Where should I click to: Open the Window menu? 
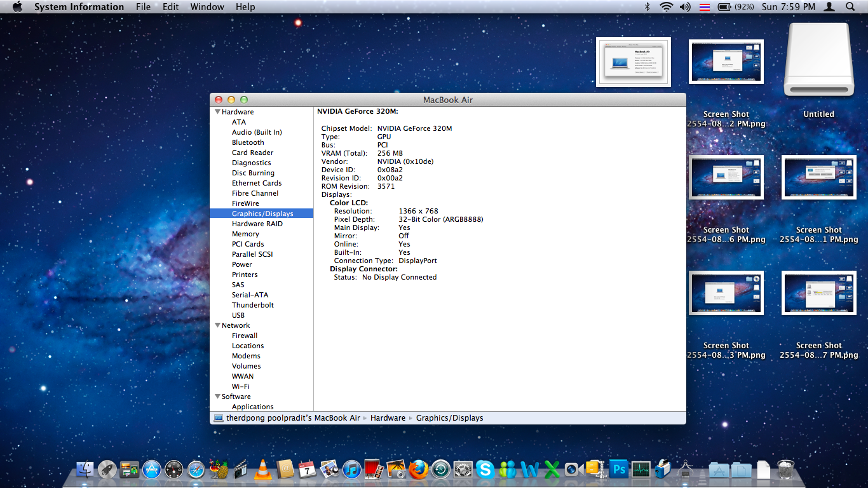[x=207, y=7]
